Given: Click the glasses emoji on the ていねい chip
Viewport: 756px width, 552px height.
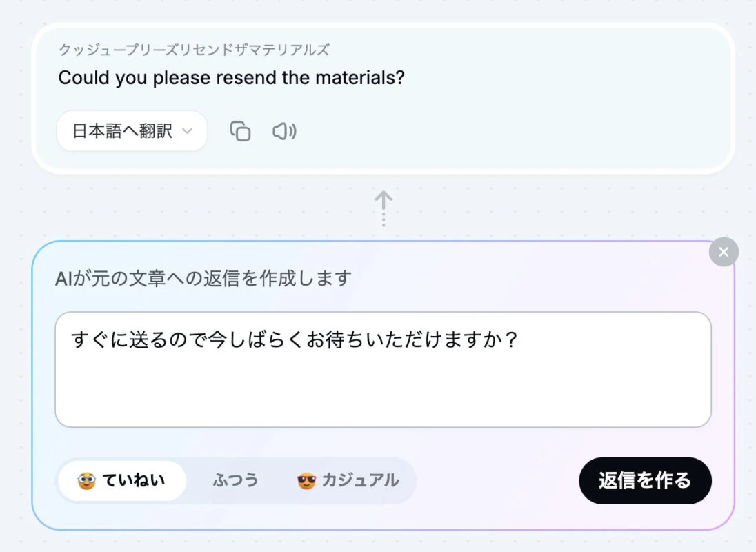Looking at the screenshot, I should tap(88, 481).
